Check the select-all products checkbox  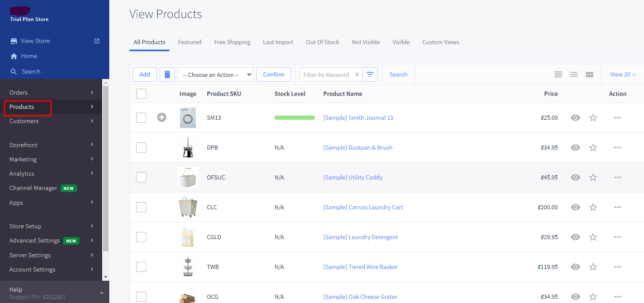[x=141, y=94]
